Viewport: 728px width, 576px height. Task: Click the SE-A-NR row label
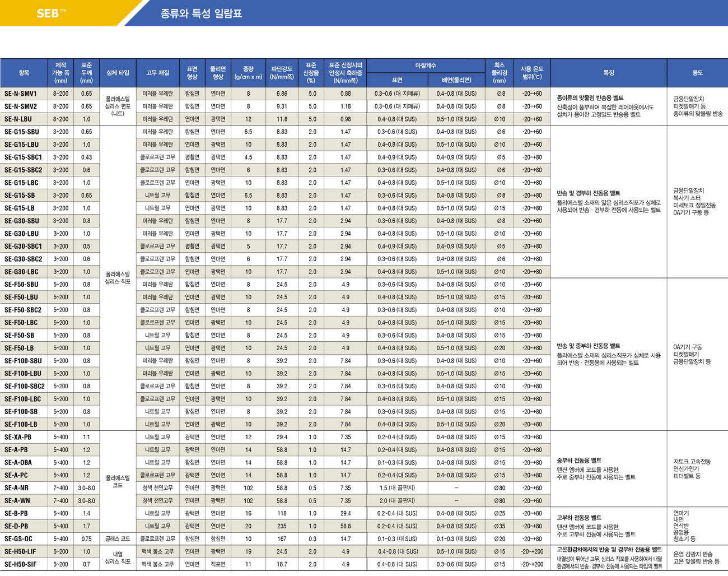point(17,488)
